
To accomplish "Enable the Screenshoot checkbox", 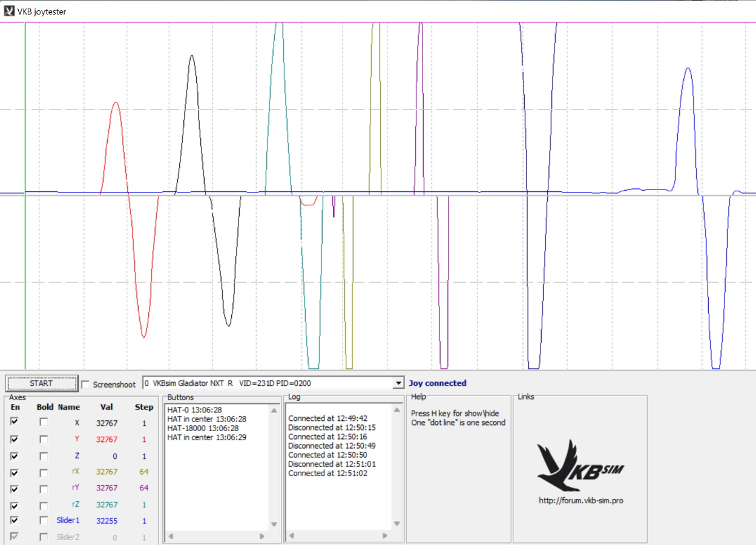I will (85, 385).
